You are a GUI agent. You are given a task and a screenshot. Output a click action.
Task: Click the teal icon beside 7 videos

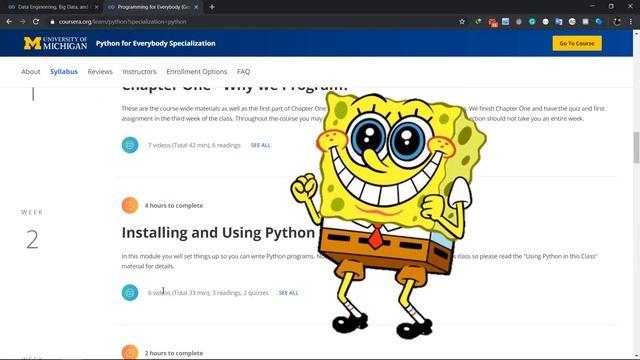[x=130, y=145]
